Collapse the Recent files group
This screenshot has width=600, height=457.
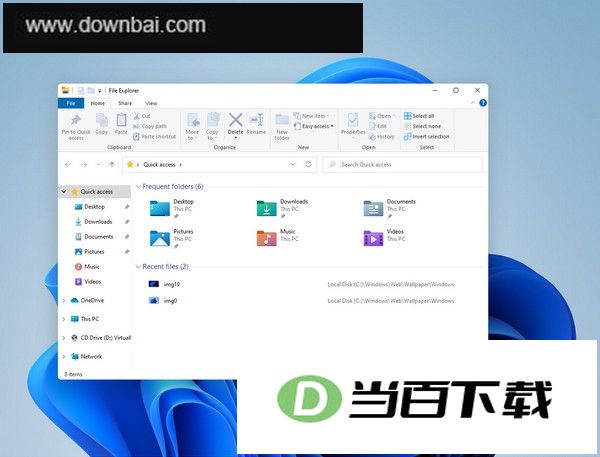pyautogui.click(x=138, y=267)
